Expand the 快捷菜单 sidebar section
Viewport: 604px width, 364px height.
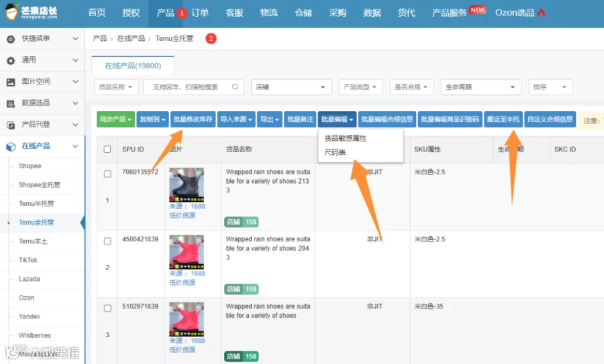tap(75, 38)
